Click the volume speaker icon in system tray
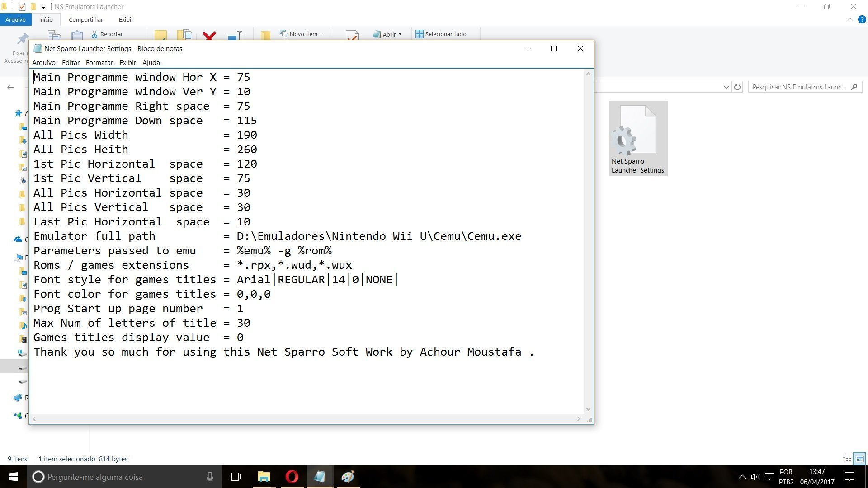 tap(755, 477)
